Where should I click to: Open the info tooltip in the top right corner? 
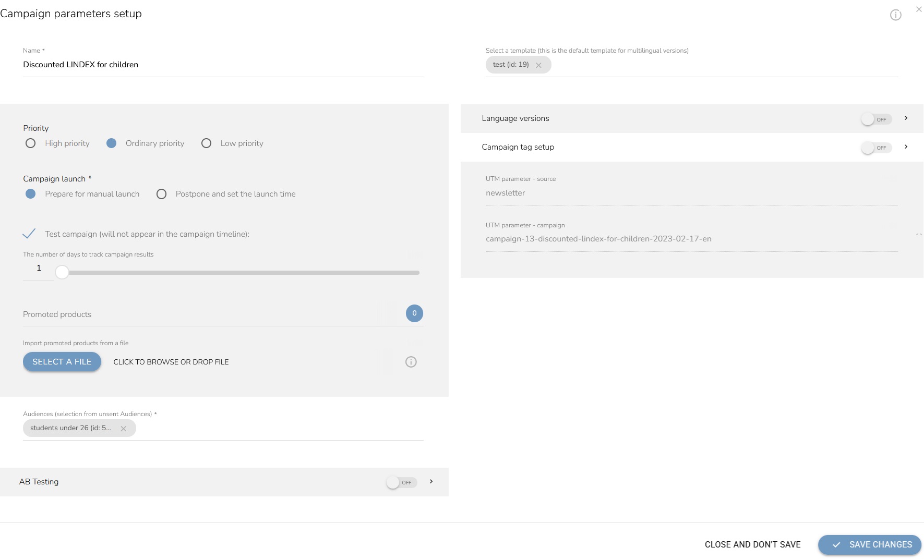coord(896,15)
